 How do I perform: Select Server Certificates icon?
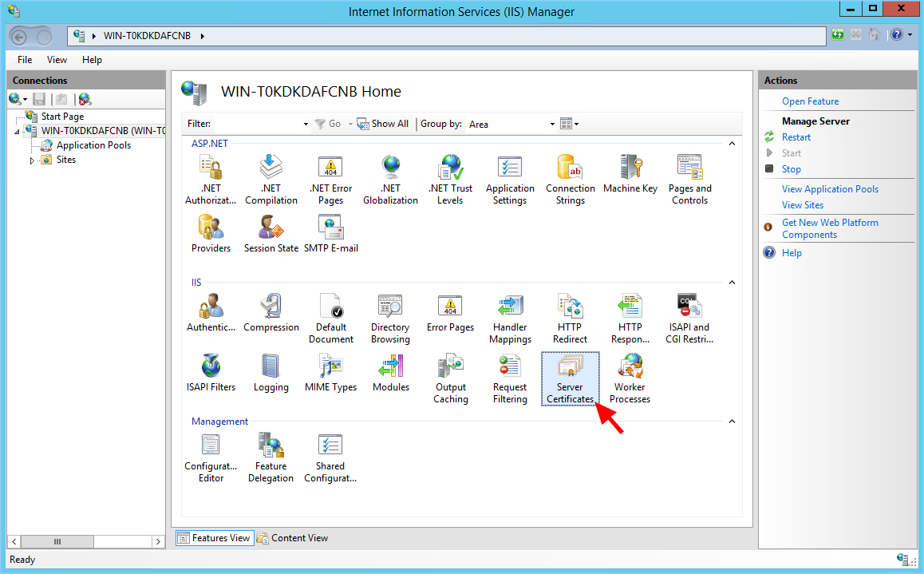pos(570,379)
